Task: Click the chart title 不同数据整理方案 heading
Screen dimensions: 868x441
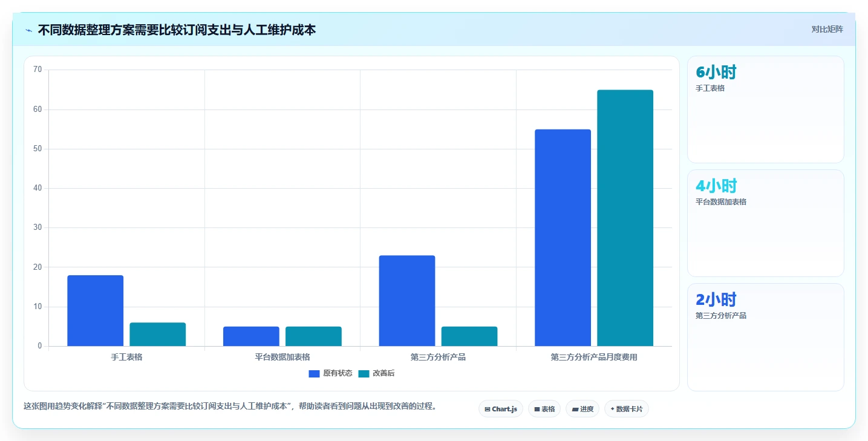Action: coord(177,30)
